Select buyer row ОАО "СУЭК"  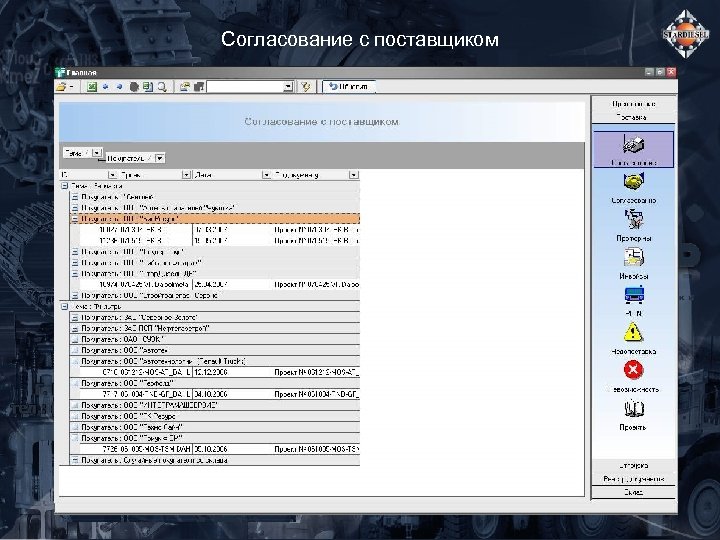tap(215, 339)
